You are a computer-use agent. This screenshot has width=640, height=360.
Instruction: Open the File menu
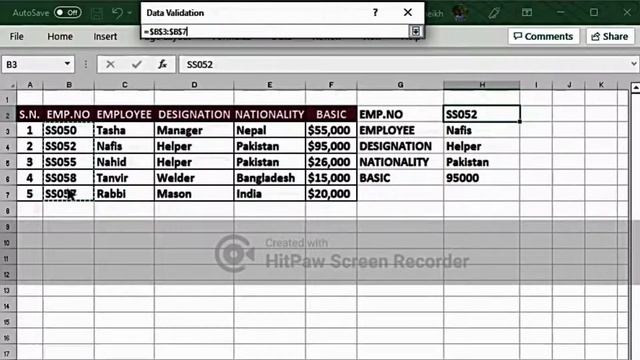[x=16, y=36]
